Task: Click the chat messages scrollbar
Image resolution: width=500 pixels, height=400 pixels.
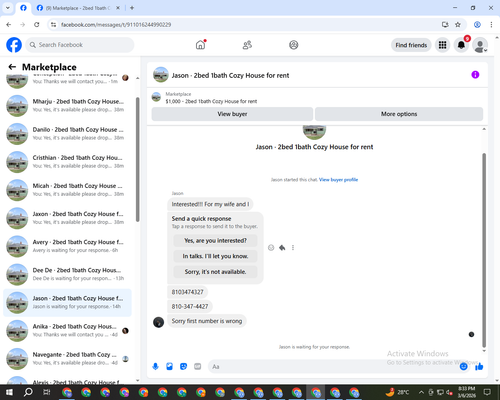Action: (484, 250)
